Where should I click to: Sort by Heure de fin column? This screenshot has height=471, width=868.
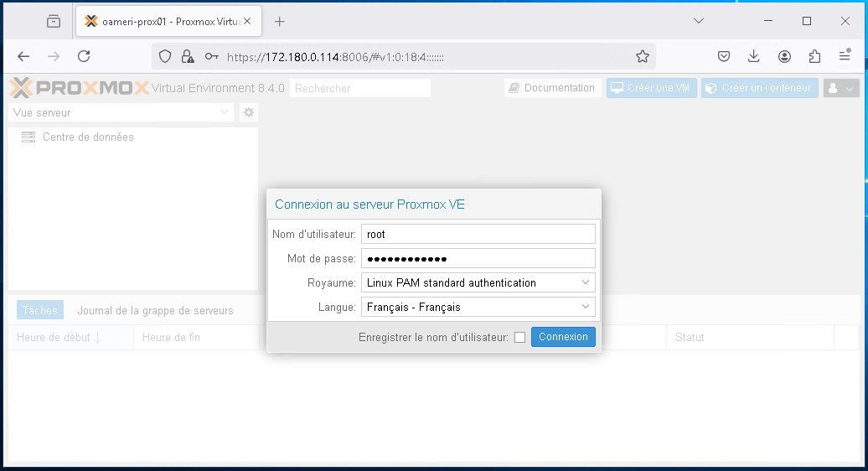[196, 337]
